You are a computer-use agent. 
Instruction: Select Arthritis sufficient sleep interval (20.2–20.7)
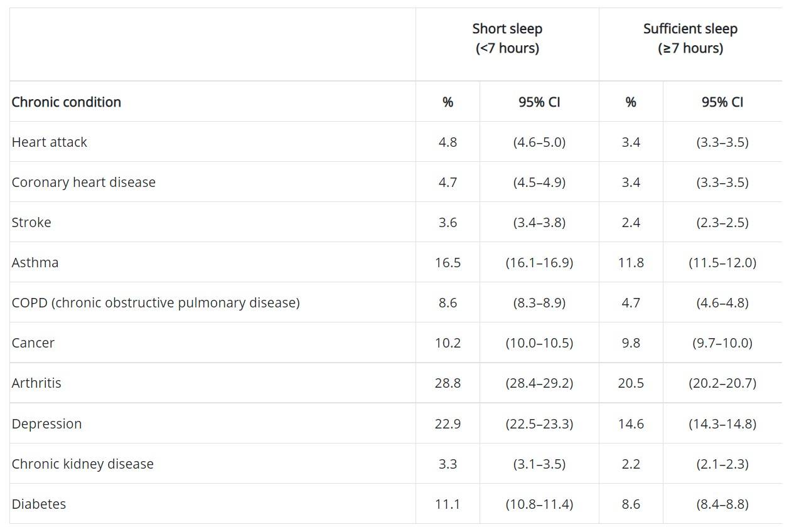(x=722, y=383)
